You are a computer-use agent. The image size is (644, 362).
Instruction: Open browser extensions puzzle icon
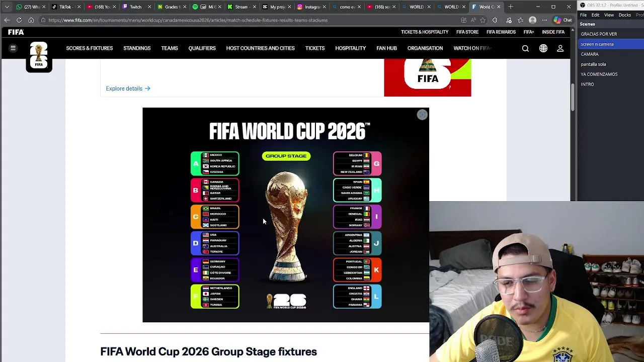pyautogui.click(x=495, y=20)
